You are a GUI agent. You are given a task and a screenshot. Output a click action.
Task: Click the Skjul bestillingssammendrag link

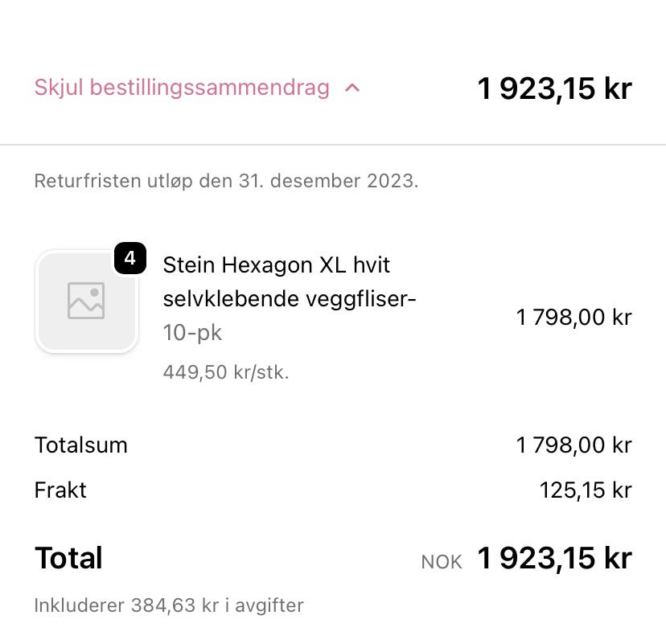click(182, 88)
